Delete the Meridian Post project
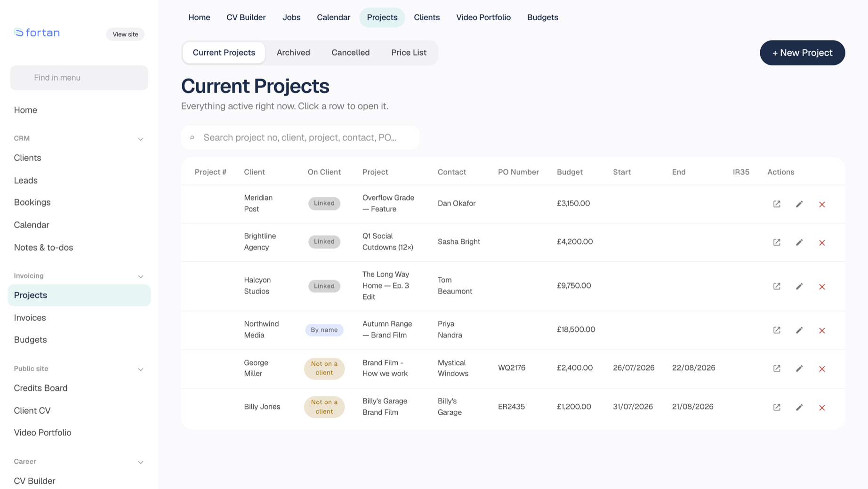This screenshot has height=489, width=868. [822, 204]
